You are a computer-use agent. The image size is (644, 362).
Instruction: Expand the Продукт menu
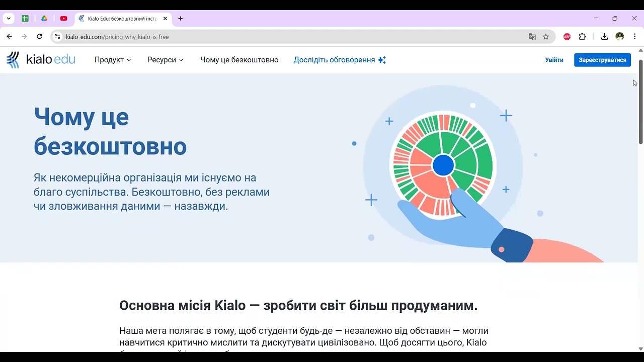pyautogui.click(x=113, y=60)
